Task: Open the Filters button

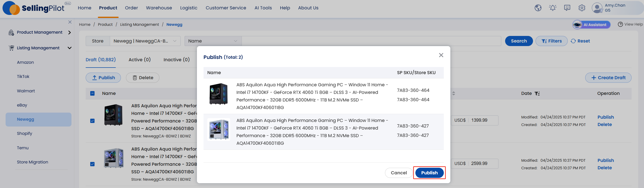Action: coord(551,41)
